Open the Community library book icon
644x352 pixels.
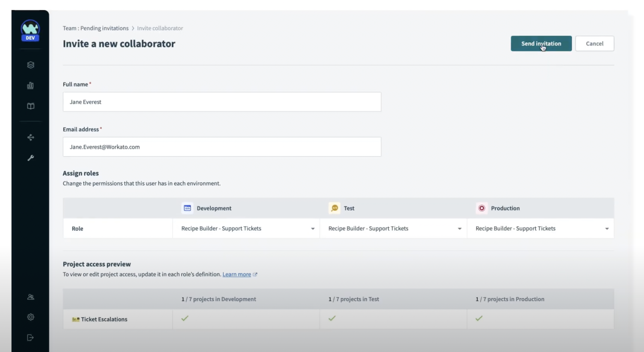click(x=31, y=106)
